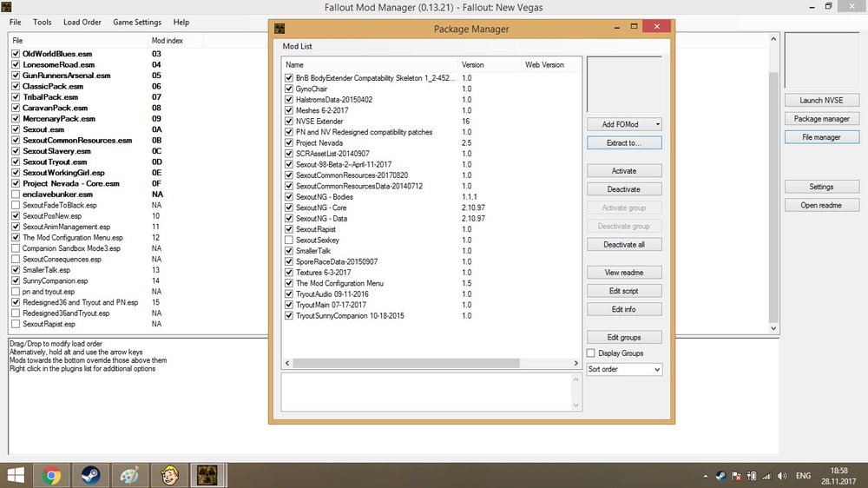868x488 pixels.
Task: Open Paint palette icon in taskbar
Action: (x=129, y=475)
